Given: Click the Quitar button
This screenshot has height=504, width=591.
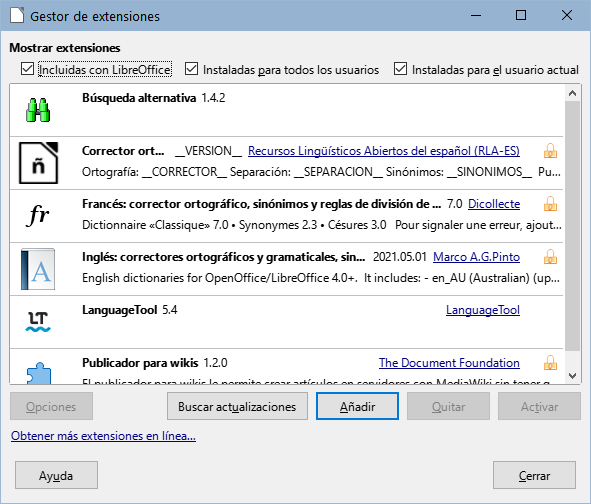Looking at the screenshot, I should (449, 406).
